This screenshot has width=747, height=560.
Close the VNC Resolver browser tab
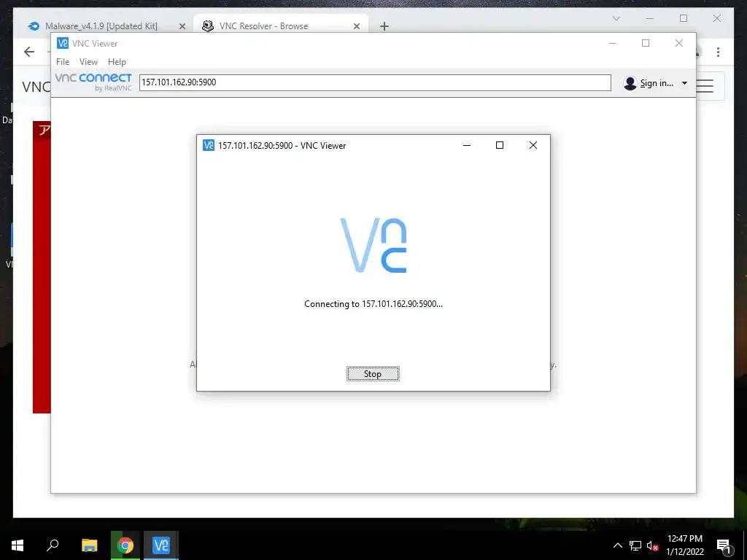click(x=356, y=27)
